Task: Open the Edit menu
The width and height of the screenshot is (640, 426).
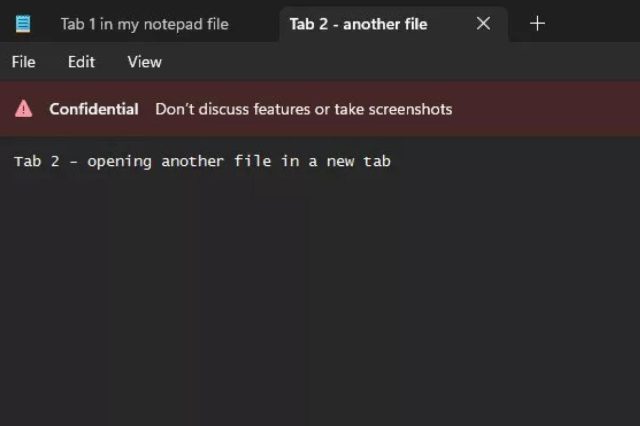Action: tap(81, 62)
